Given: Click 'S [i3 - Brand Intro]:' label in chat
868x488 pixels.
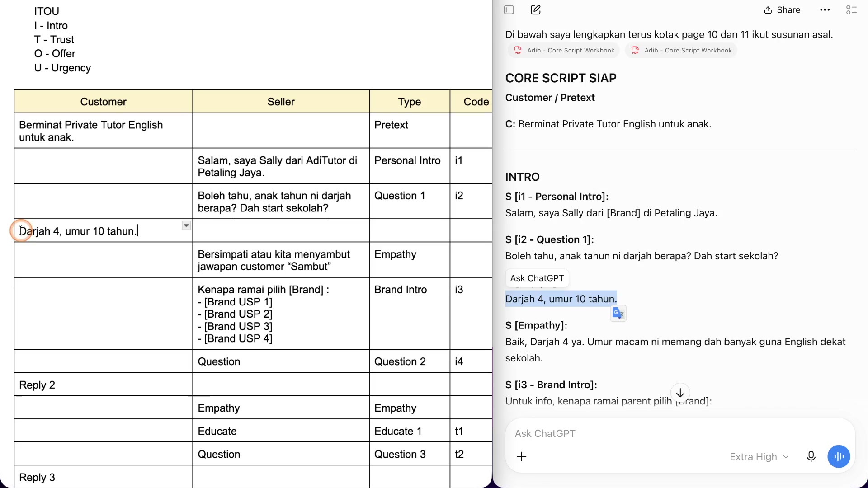Looking at the screenshot, I should click(551, 385).
